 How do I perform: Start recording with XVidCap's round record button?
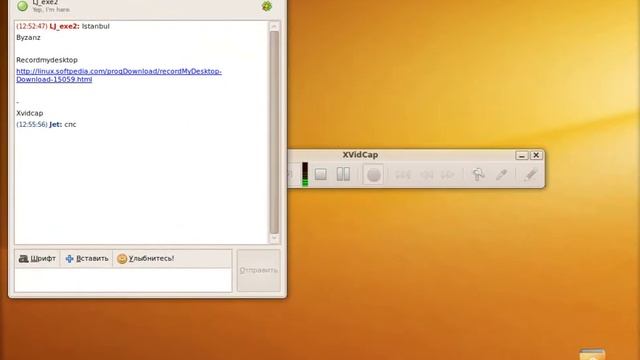373,175
